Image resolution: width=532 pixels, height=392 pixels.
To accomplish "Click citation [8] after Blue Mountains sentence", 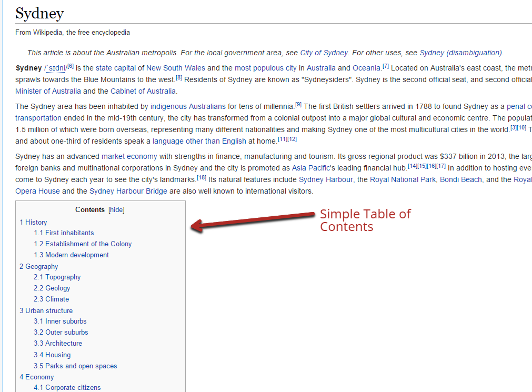I will pyautogui.click(x=179, y=78).
